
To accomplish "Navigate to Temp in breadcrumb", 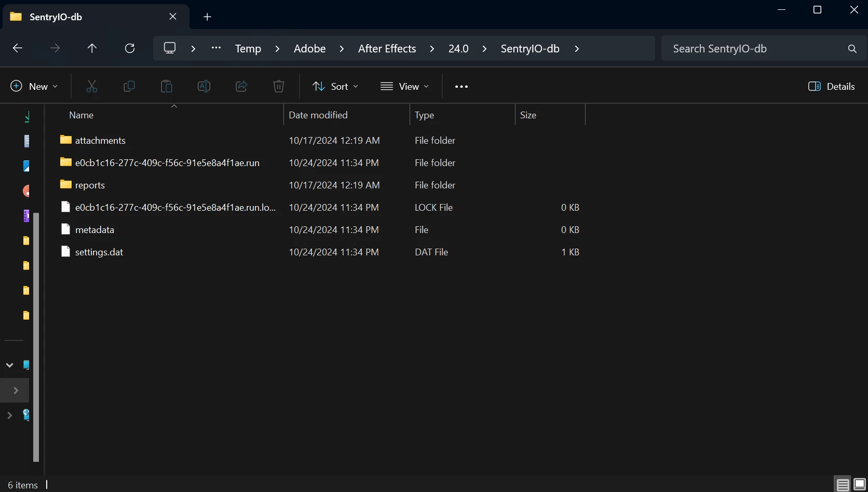I will coord(248,49).
